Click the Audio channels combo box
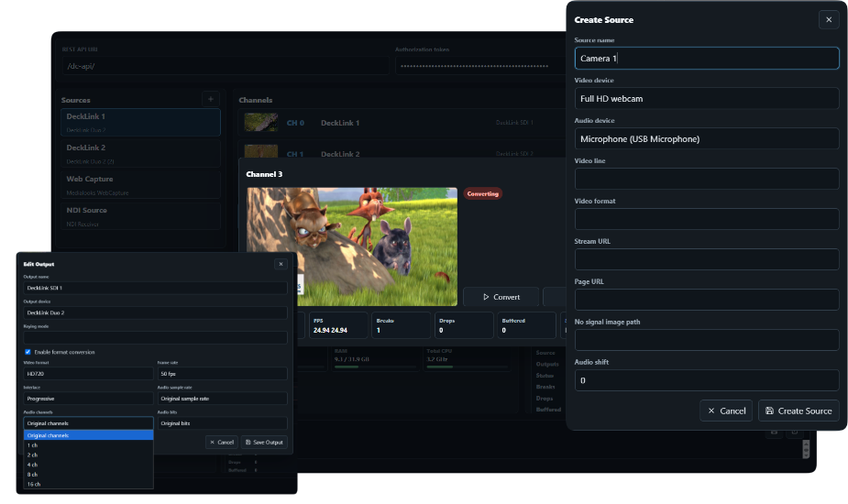The height and width of the screenshot is (504, 848). coord(89,423)
